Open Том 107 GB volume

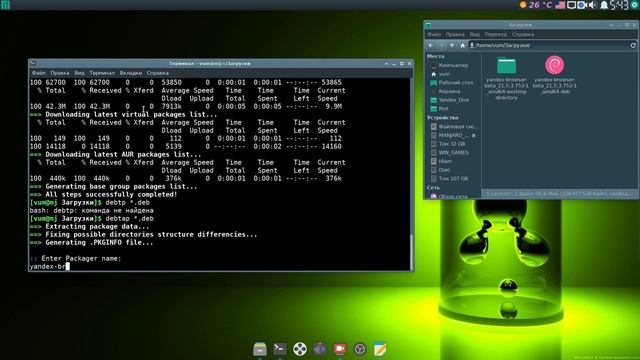pos(453,179)
